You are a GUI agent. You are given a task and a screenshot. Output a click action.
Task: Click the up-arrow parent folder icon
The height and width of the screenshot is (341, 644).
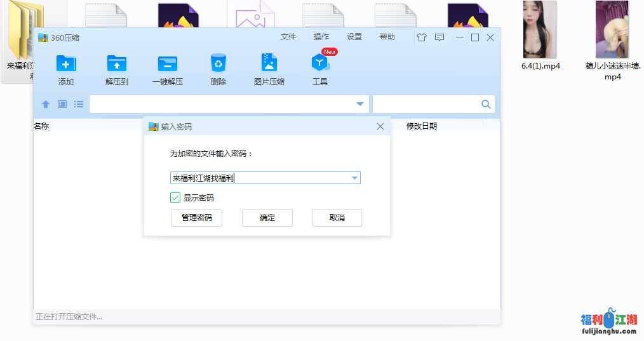click(46, 104)
